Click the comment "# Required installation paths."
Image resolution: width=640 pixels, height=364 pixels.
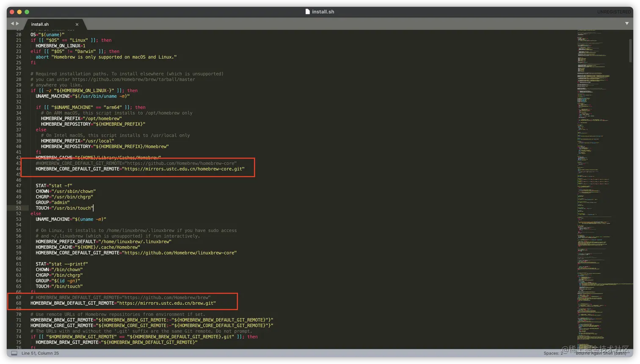[x=127, y=74]
